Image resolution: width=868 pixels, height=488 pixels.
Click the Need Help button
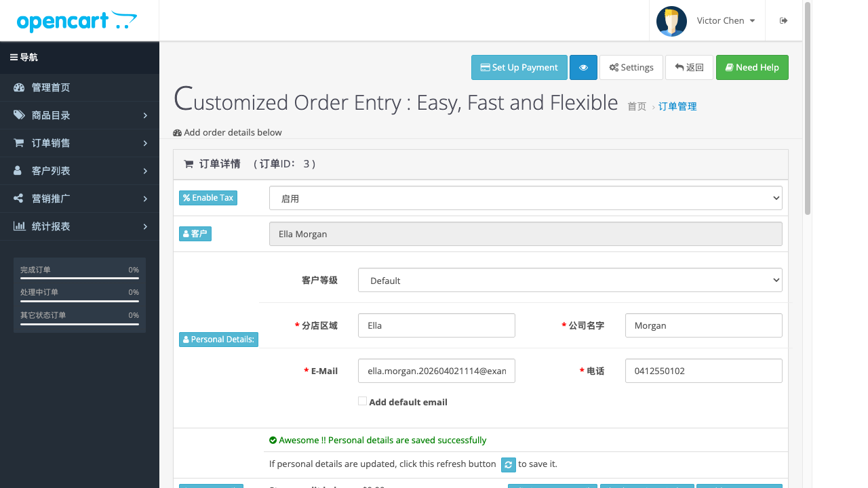pyautogui.click(x=752, y=67)
